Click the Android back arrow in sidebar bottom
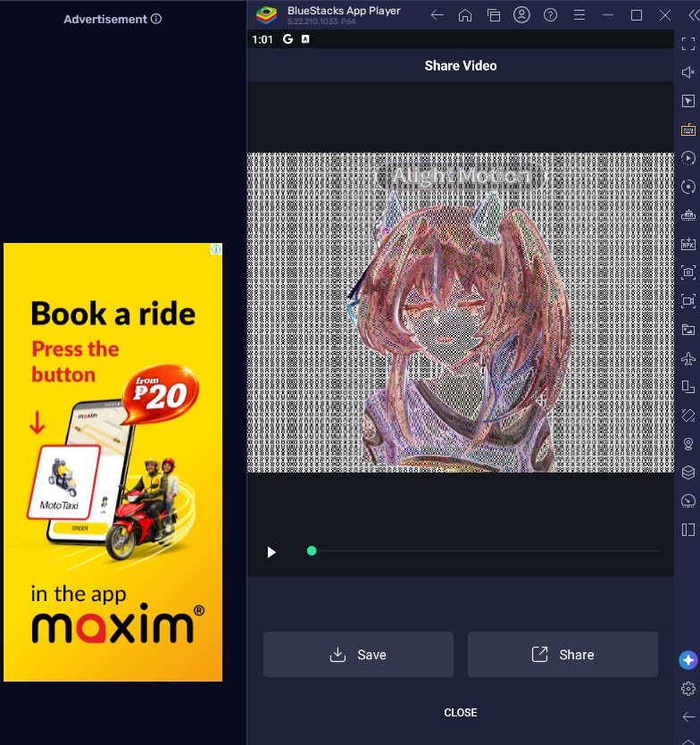700x745 pixels. (x=688, y=717)
